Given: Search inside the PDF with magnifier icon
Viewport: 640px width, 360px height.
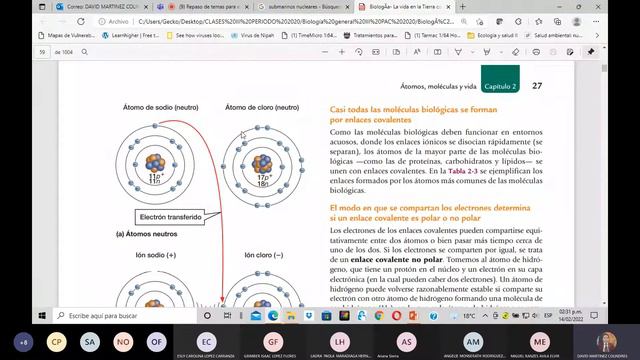Looking at the screenshot, I should coord(84,52).
